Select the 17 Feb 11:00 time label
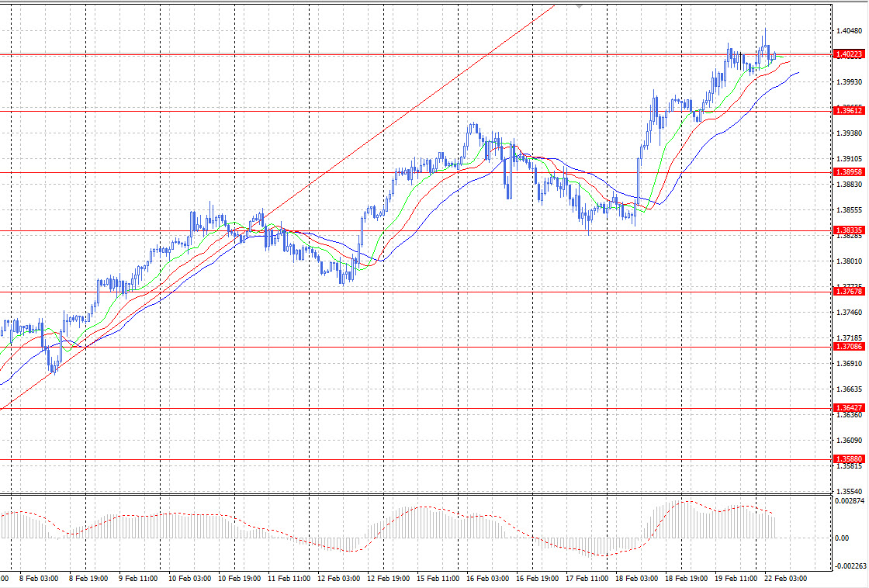Viewport: 869px width, 588px height. pyautogui.click(x=587, y=579)
